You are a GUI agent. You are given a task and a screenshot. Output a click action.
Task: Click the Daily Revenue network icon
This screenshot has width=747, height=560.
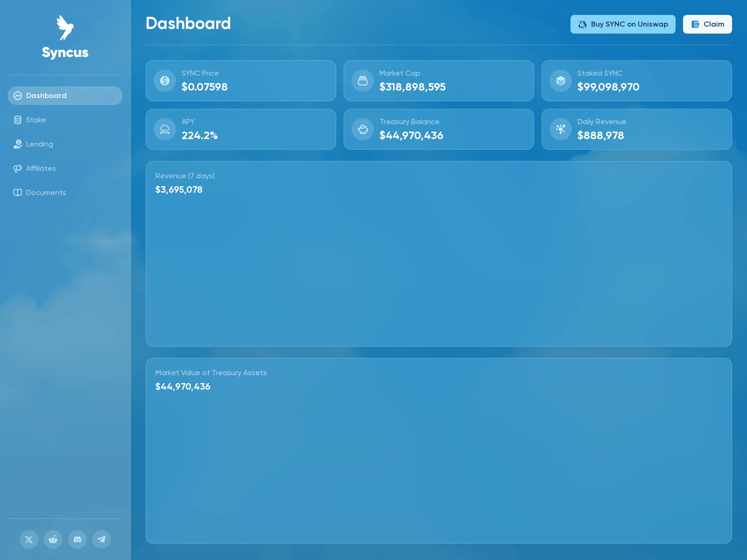coord(561,129)
